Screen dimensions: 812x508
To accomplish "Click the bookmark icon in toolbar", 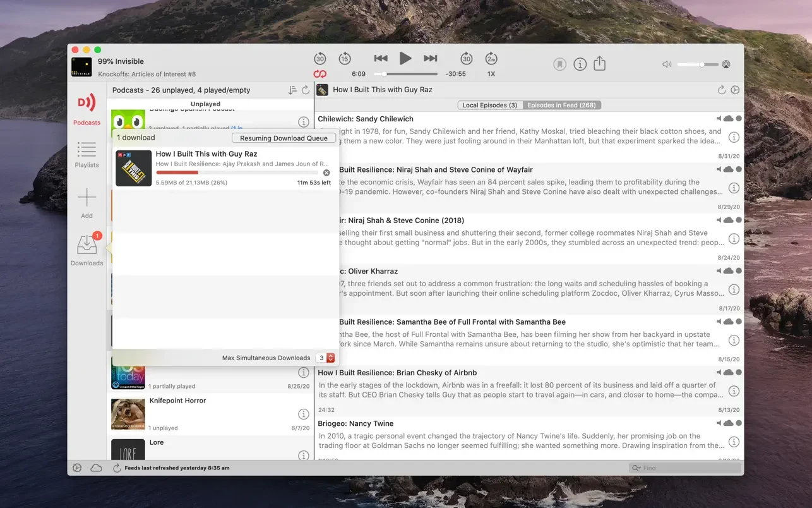I will point(559,64).
